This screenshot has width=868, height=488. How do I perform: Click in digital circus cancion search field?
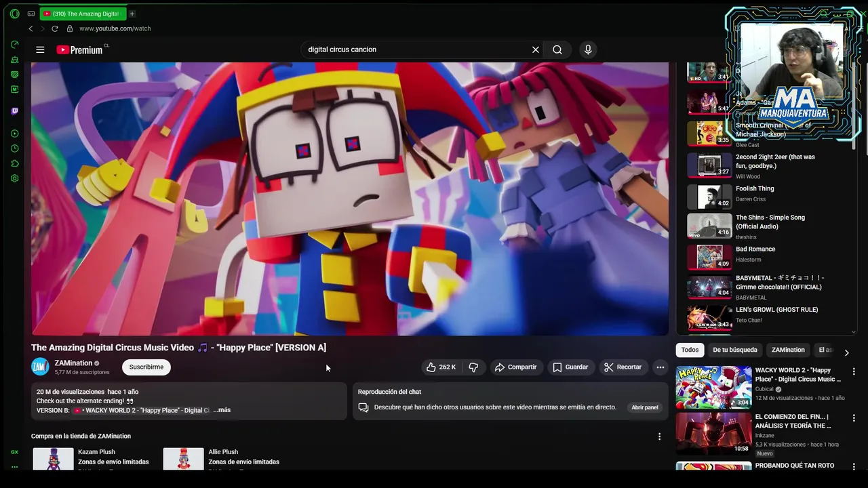417,49
